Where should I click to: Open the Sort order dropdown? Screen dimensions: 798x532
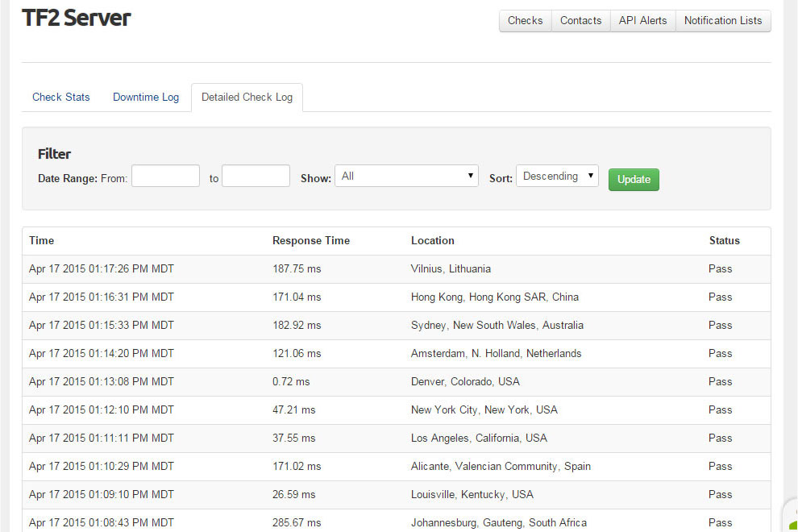click(557, 176)
